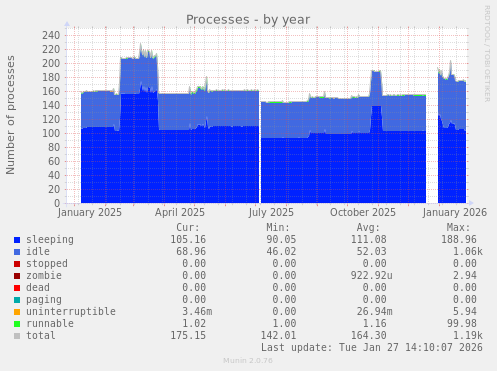Image resolution: width=497 pixels, height=371 pixels.
Task: Click runnable current value 1.02
Action: (x=194, y=324)
